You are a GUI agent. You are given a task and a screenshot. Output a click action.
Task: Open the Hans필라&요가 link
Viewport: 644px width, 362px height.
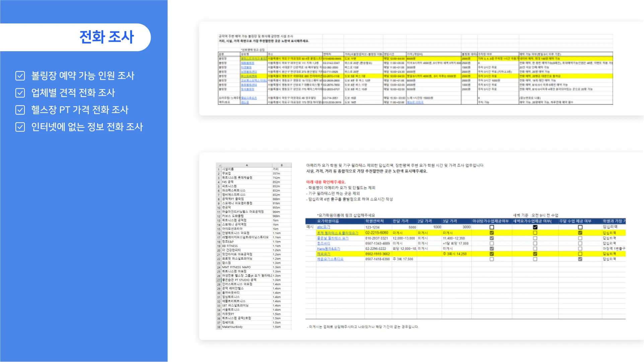tap(329, 248)
